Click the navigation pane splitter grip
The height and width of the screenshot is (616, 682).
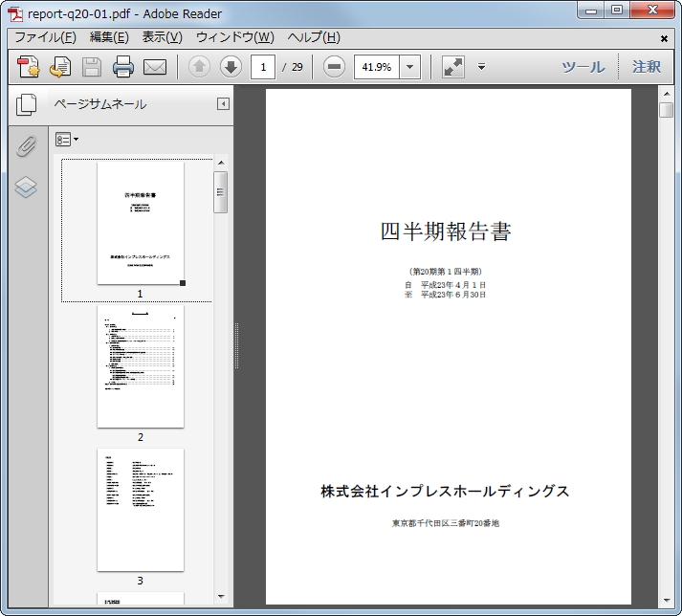pyautogui.click(x=236, y=346)
